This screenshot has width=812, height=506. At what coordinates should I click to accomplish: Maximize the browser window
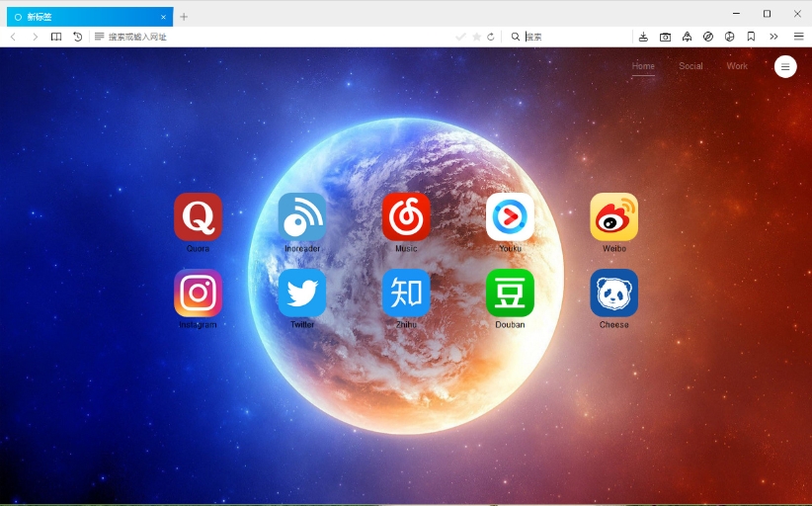click(767, 14)
